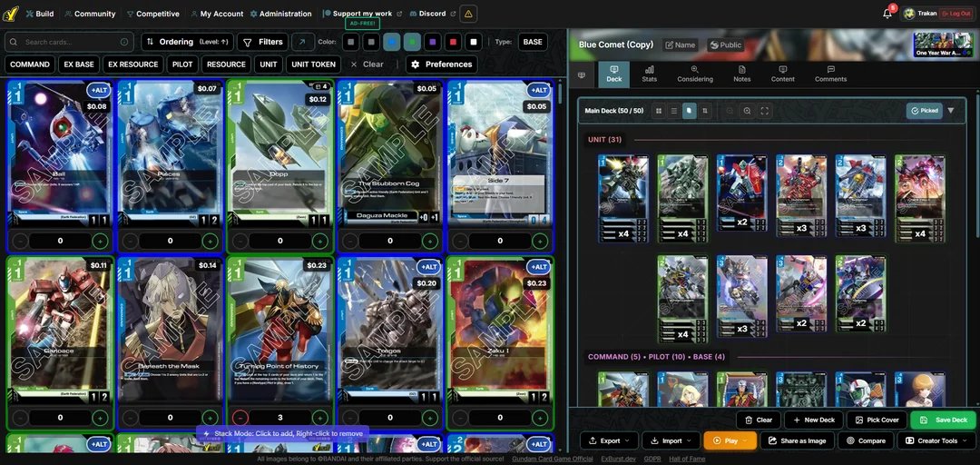
Task: Open the Filters panel
Action: [x=262, y=42]
